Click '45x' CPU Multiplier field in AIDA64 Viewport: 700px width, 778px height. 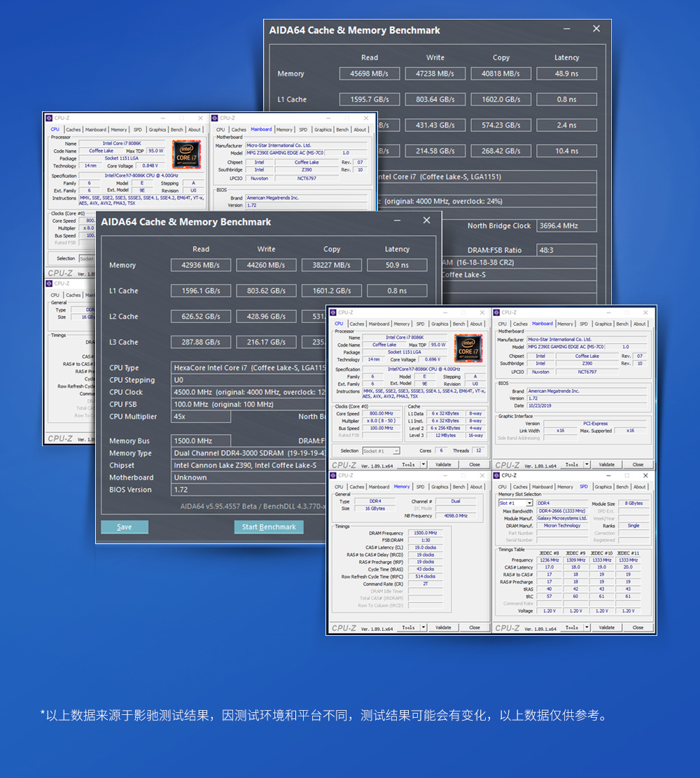(x=200, y=417)
